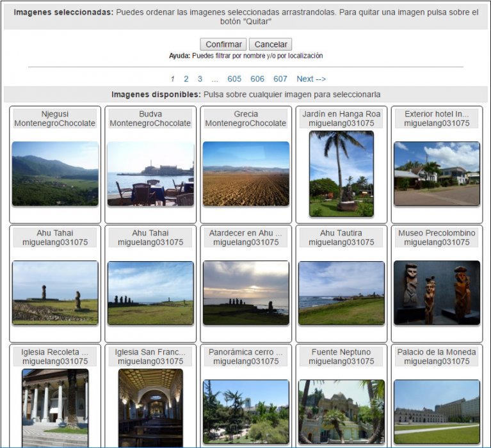Pick the Iglesia Recoleta columns photo
Image resolution: width=491 pixels, height=448 pixels.
coord(55,408)
